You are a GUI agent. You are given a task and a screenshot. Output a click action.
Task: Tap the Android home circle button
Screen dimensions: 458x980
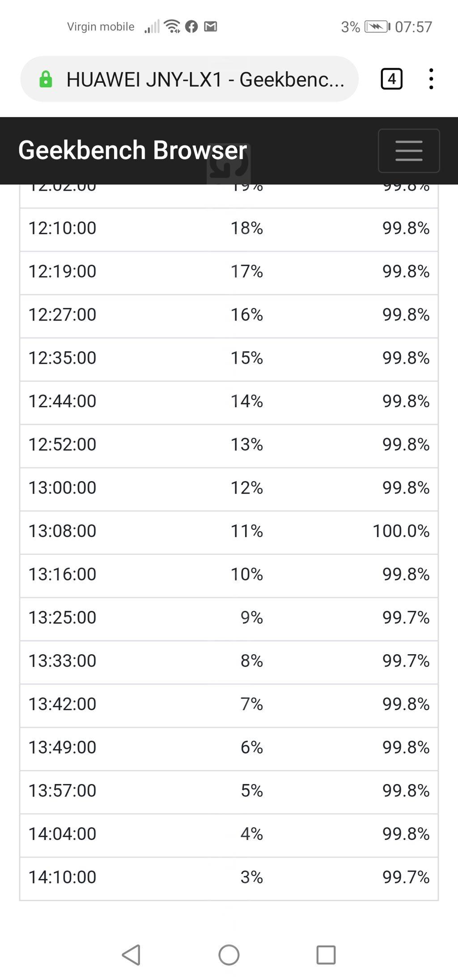[229, 954]
